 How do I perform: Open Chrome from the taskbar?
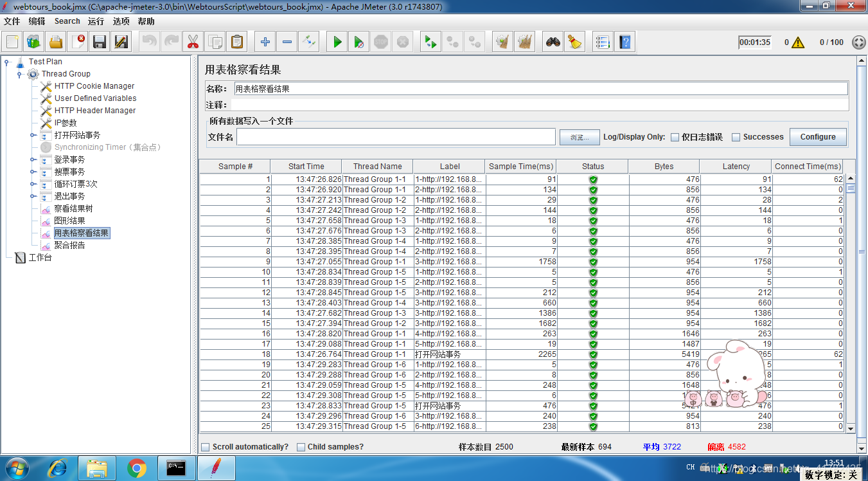click(x=136, y=468)
